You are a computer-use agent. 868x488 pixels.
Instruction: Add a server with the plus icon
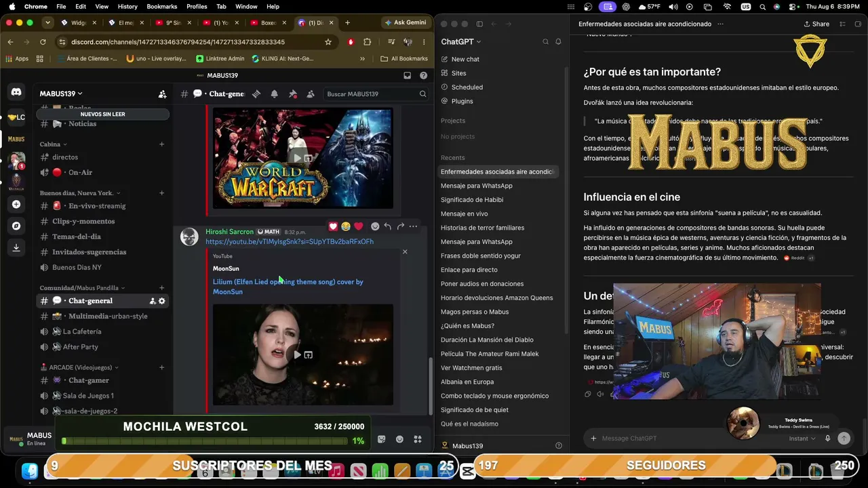(x=16, y=204)
